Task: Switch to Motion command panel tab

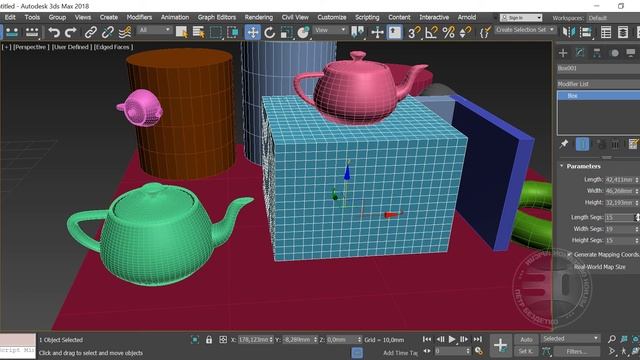Action: point(614,53)
